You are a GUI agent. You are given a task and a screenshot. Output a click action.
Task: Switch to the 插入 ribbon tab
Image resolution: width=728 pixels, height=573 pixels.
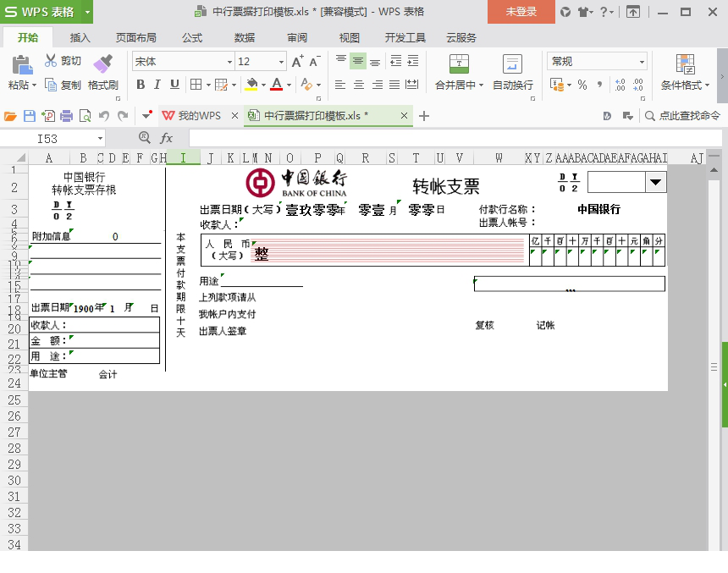[80, 37]
